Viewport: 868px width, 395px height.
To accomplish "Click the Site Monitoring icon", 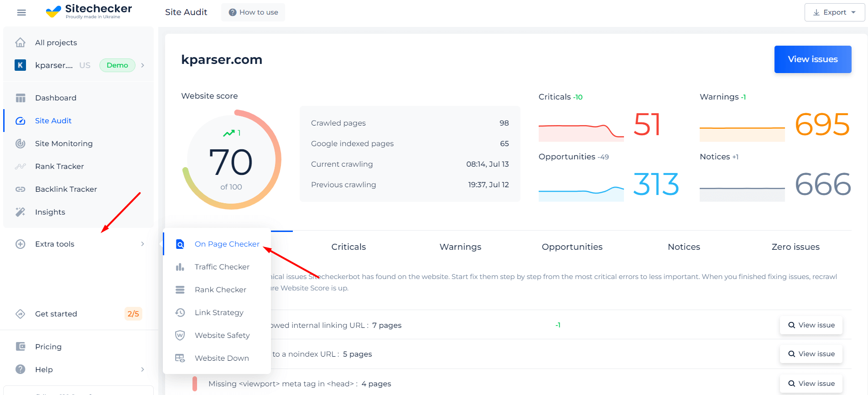I will tap(21, 143).
